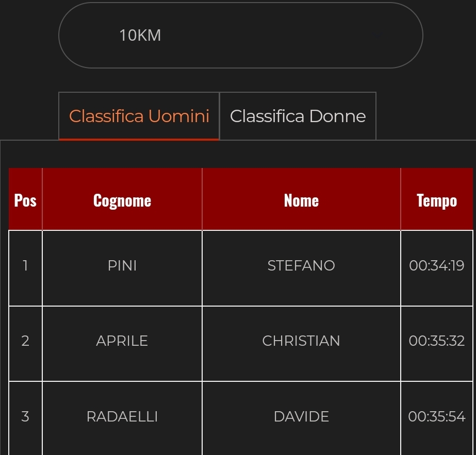Click the time 00:35:54
This screenshot has height=455, width=476.
(x=436, y=416)
